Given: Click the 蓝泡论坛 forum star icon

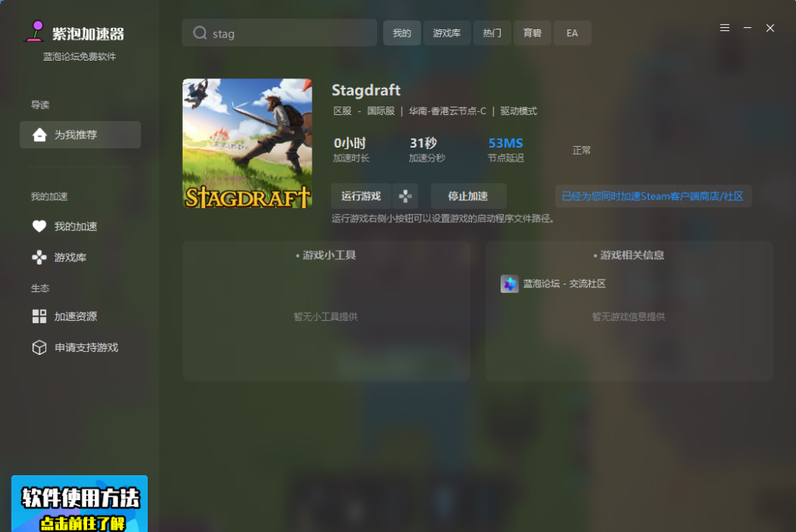Looking at the screenshot, I should coord(509,283).
